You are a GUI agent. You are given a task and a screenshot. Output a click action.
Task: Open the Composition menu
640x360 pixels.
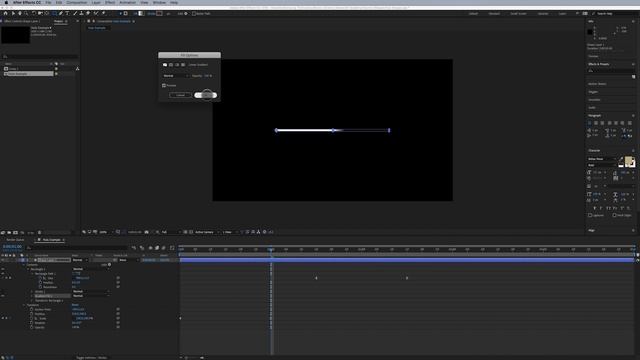77,2
